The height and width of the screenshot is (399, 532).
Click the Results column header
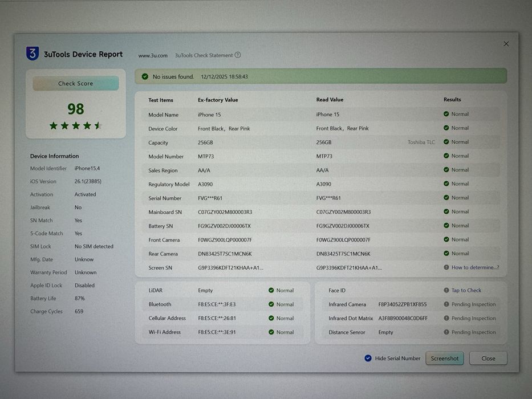point(452,99)
